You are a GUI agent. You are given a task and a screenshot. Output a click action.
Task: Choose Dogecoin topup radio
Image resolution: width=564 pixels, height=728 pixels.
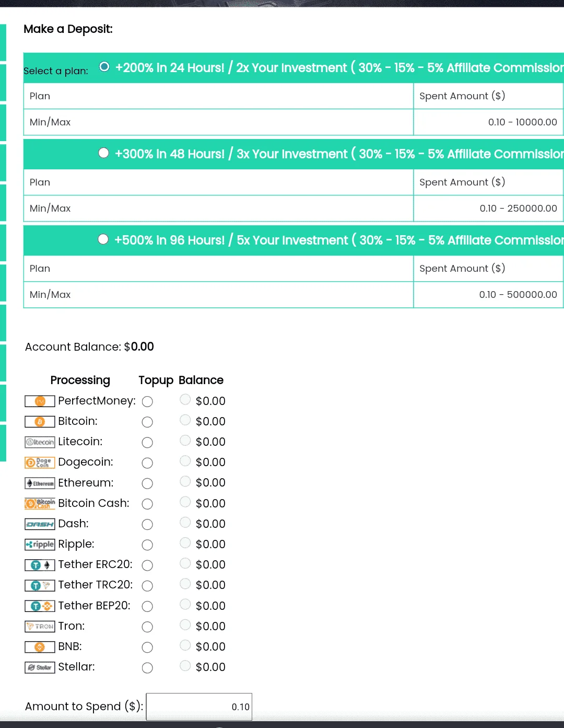147,463
